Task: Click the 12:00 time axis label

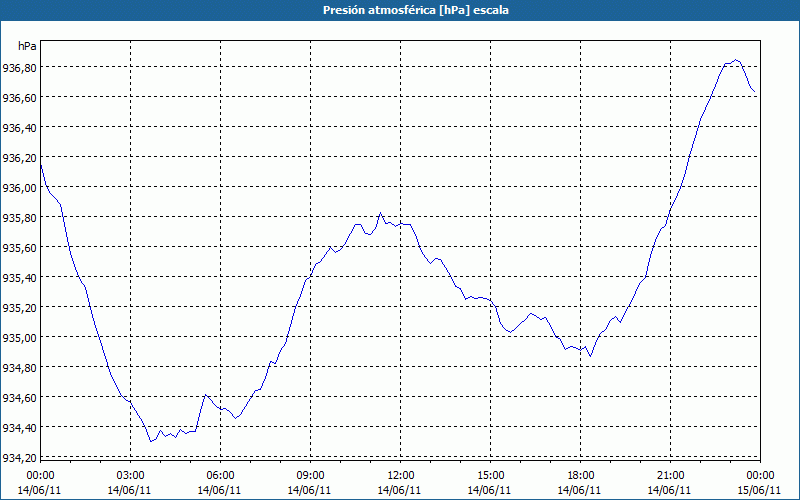Action: tap(401, 476)
